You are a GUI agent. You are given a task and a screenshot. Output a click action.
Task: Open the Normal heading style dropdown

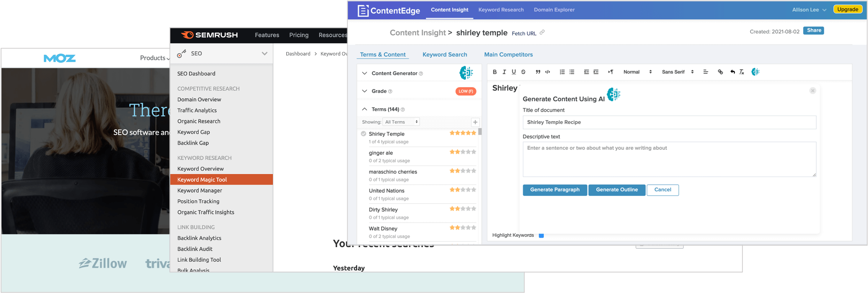[637, 72]
